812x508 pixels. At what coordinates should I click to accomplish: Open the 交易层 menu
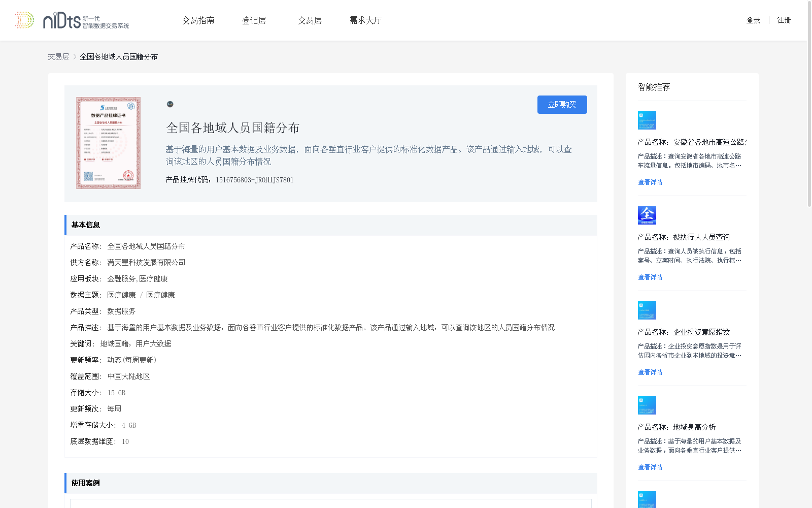pyautogui.click(x=310, y=20)
